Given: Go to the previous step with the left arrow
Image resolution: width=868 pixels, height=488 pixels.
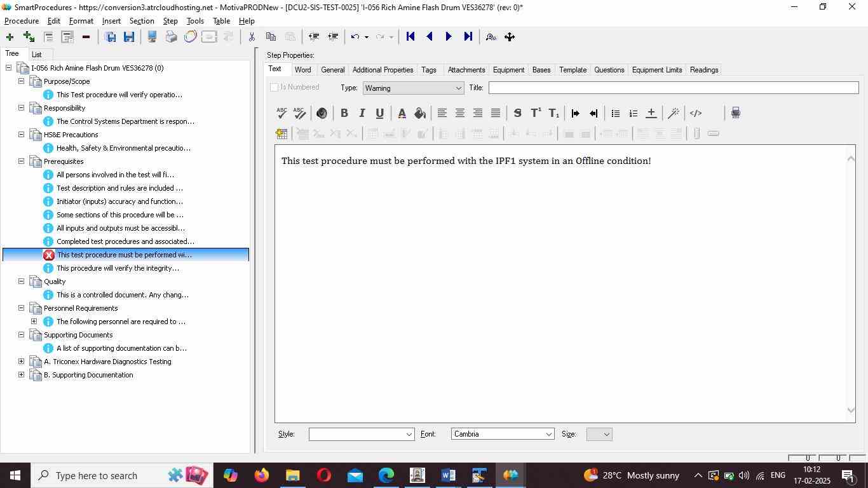Looking at the screenshot, I should pos(430,37).
